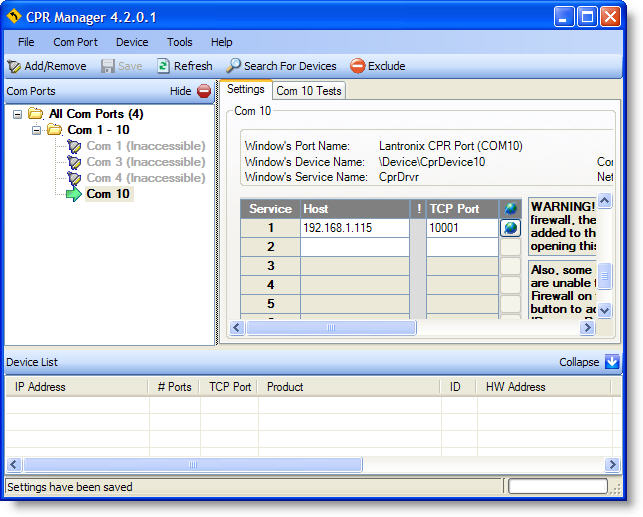The height and width of the screenshot is (517, 643).
Task: Click the All Com Ports folder icon
Action: click(36, 114)
